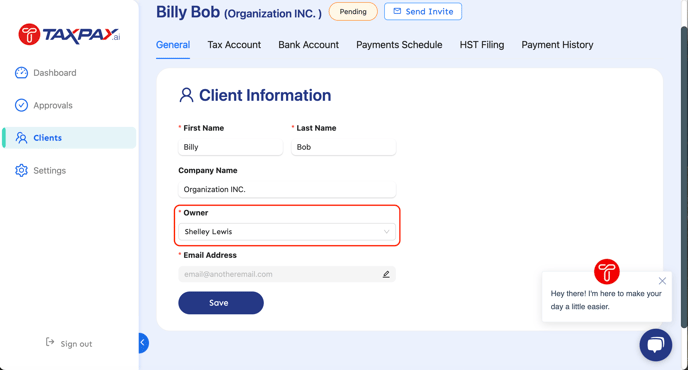Click the page vertical scrollbar
This screenshot has height=370, width=688.
[684, 176]
